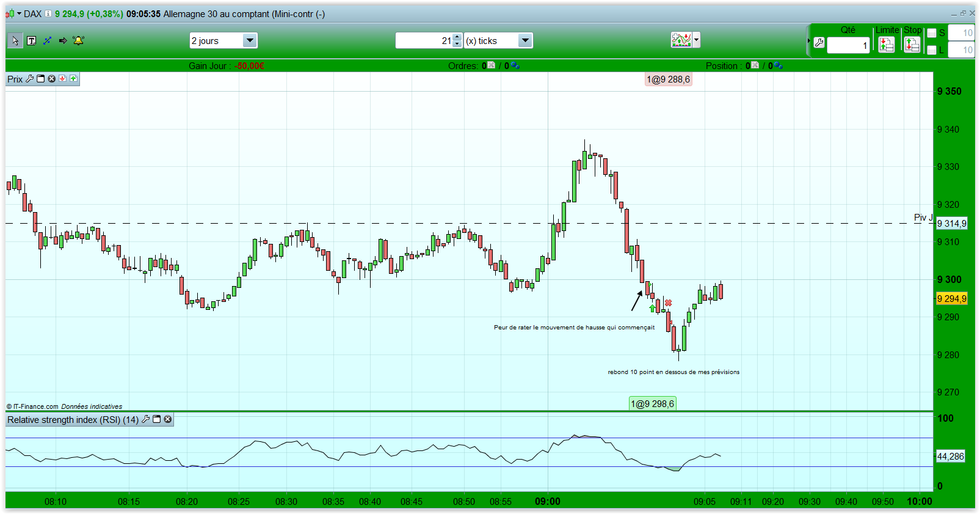Open the DAX instrument info icon
The image size is (980, 514).
(48, 13)
